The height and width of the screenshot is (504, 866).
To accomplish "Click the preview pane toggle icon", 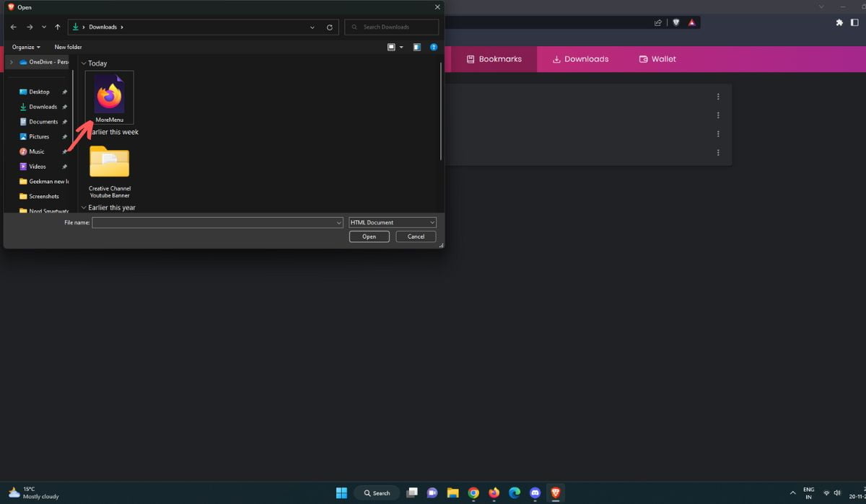I will pyautogui.click(x=417, y=47).
